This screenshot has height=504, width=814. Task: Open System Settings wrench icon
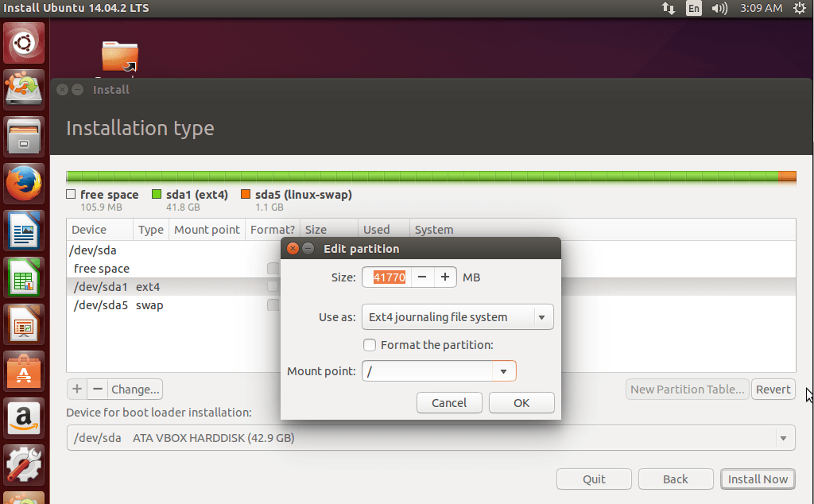tap(25, 463)
